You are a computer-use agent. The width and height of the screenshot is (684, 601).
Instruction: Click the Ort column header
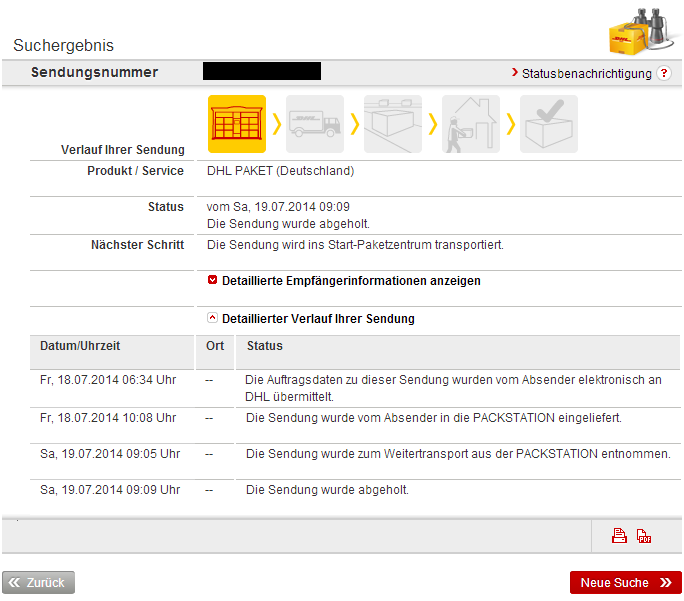click(215, 346)
